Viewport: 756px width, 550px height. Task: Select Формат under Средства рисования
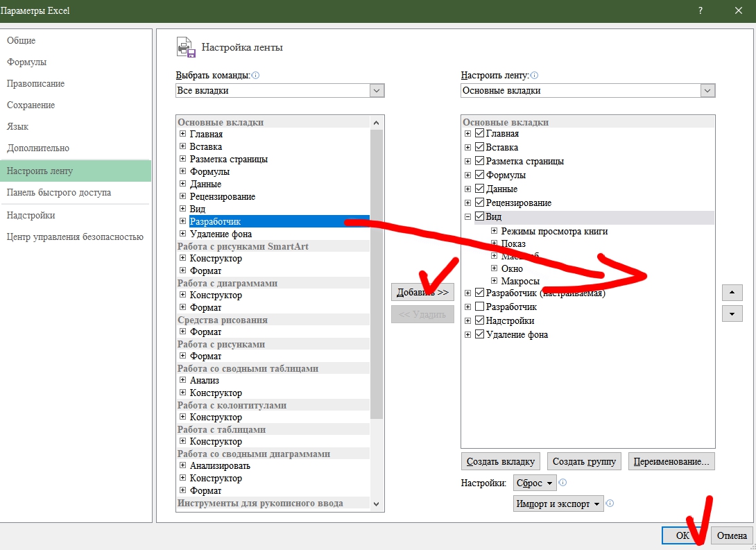coord(205,332)
